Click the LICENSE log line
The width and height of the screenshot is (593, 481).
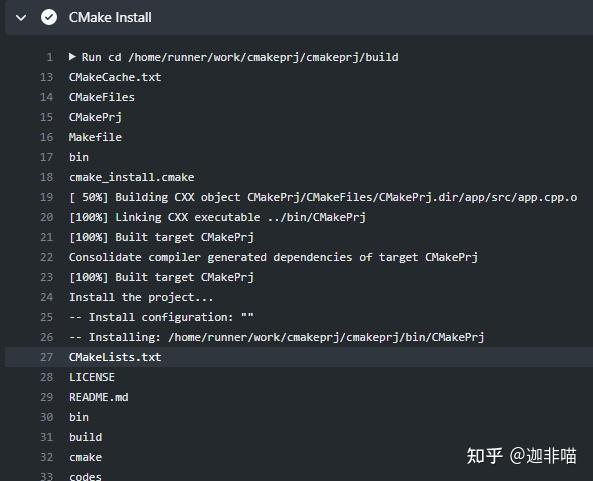point(92,377)
